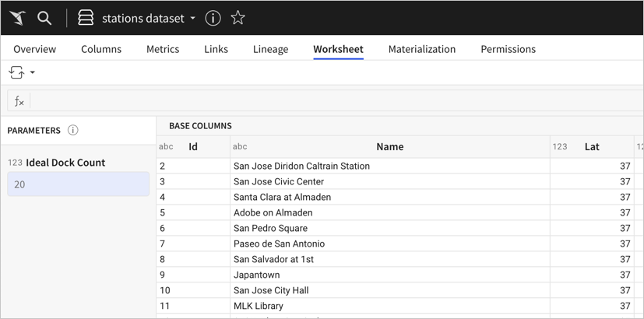Click the Japantown cell
The width and height of the screenshot is (644, 319).
(390, 275)
